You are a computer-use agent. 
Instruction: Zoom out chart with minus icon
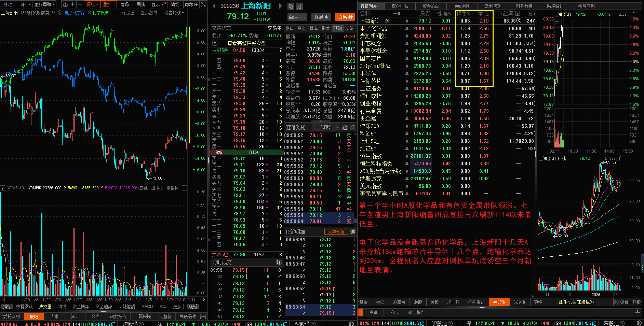click(x=80, y=4)
